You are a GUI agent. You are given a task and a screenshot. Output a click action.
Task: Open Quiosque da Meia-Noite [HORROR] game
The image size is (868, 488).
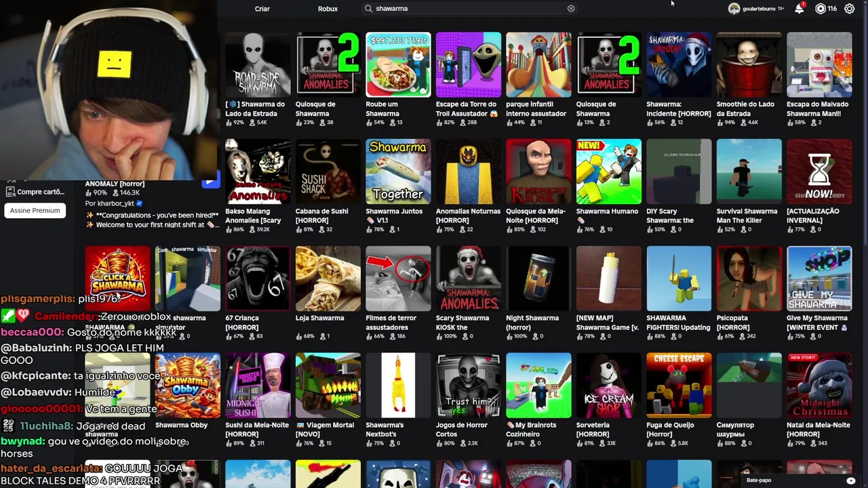pos(538,171)
